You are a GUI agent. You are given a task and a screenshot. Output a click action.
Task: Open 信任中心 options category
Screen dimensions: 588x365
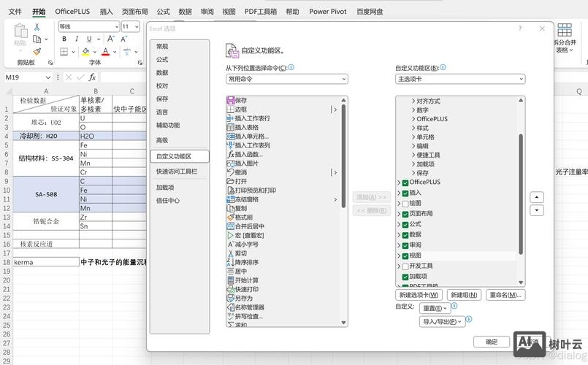[168, 201]
